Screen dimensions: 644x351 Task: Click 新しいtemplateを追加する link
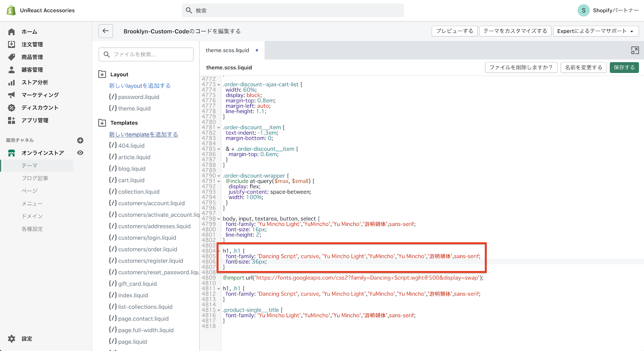tap(143, 134)
